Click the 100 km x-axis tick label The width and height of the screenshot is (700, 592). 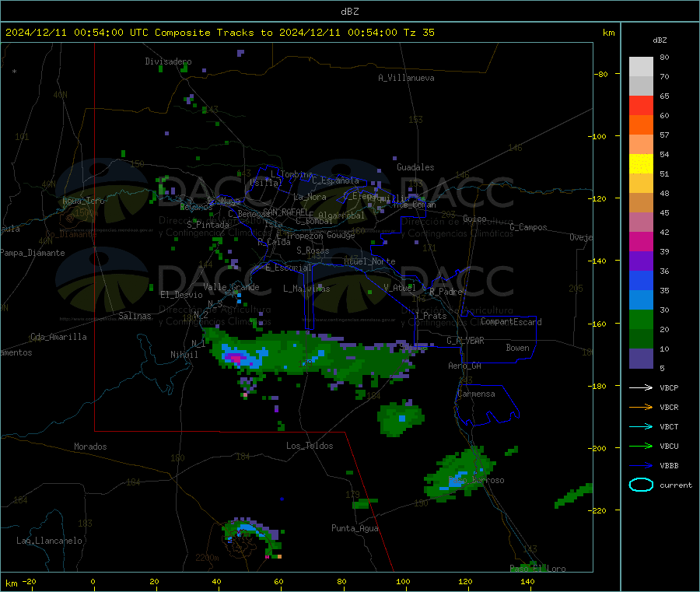pos(403,581)
